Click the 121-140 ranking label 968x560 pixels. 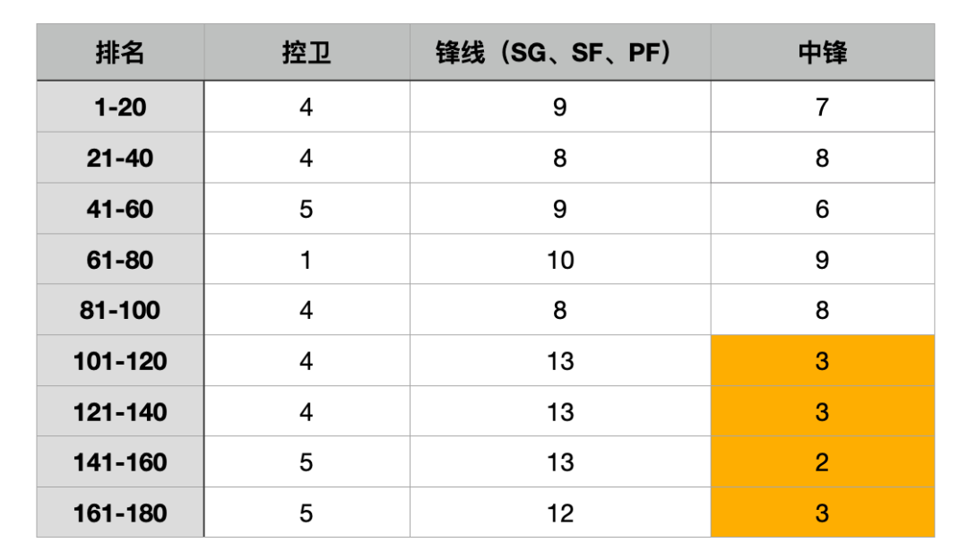click(120, 411)
